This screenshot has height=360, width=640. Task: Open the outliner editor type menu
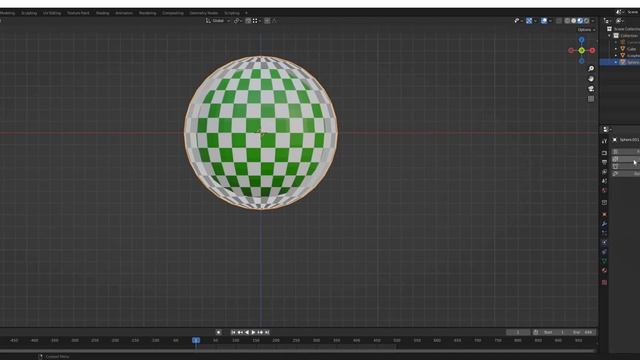pos(608,21)
